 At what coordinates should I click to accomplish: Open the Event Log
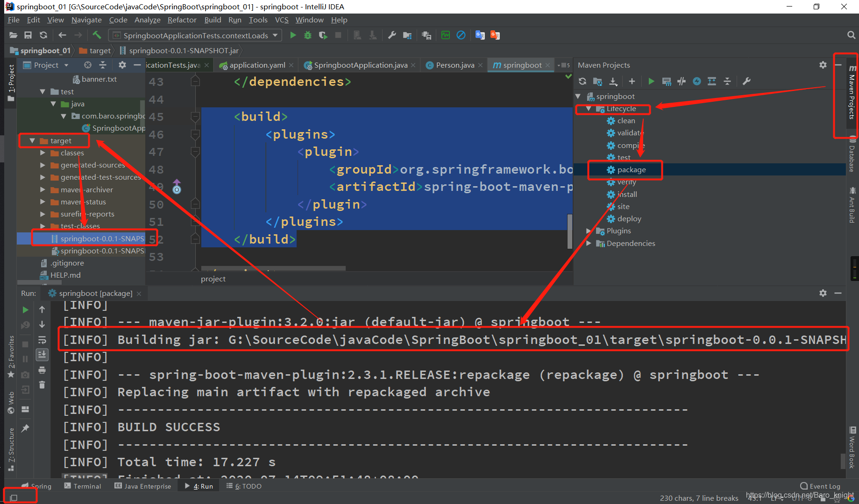tap(820, 486)
